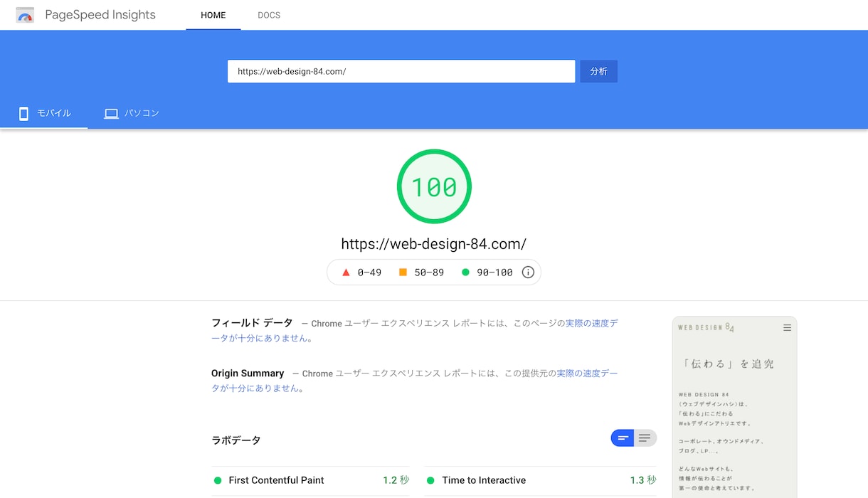The image size is (868, 498).
Task: Click the laptop computer icon
Action: pos(111,114)
